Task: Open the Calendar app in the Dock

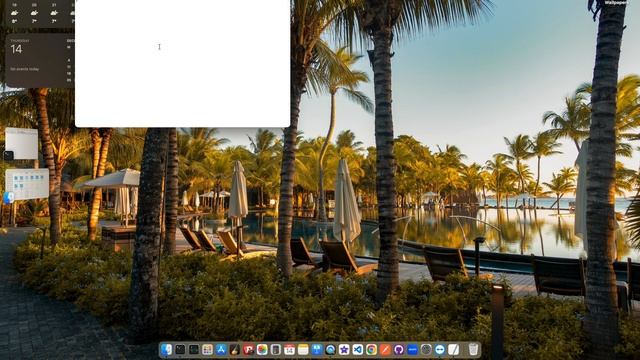Action: click(289, 349)
